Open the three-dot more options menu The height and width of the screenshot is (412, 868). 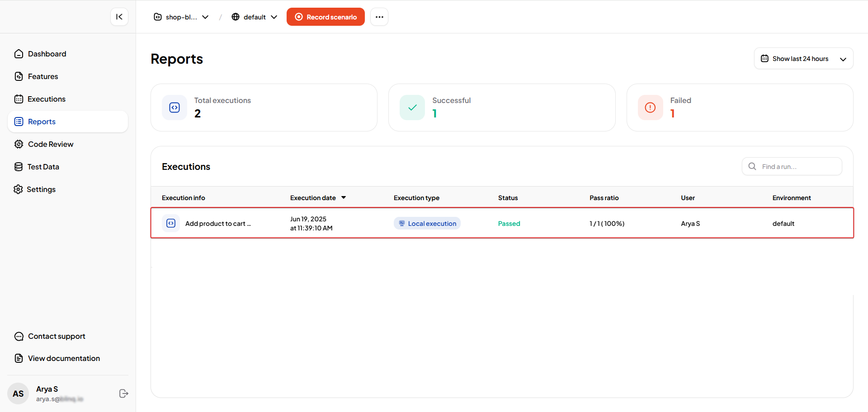(x=379, y=17)
